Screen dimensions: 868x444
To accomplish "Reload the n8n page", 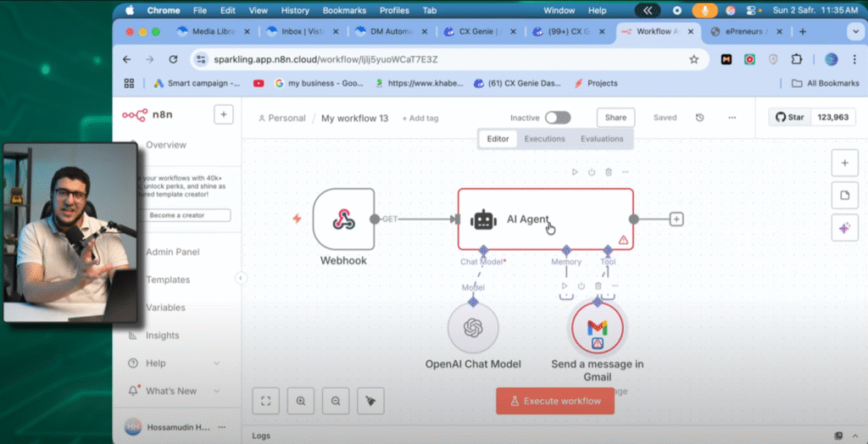I will (173, 59).
